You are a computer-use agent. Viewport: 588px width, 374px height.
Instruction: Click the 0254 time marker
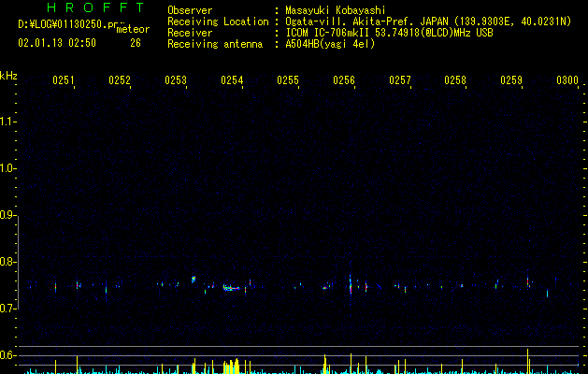click(232, 80)
